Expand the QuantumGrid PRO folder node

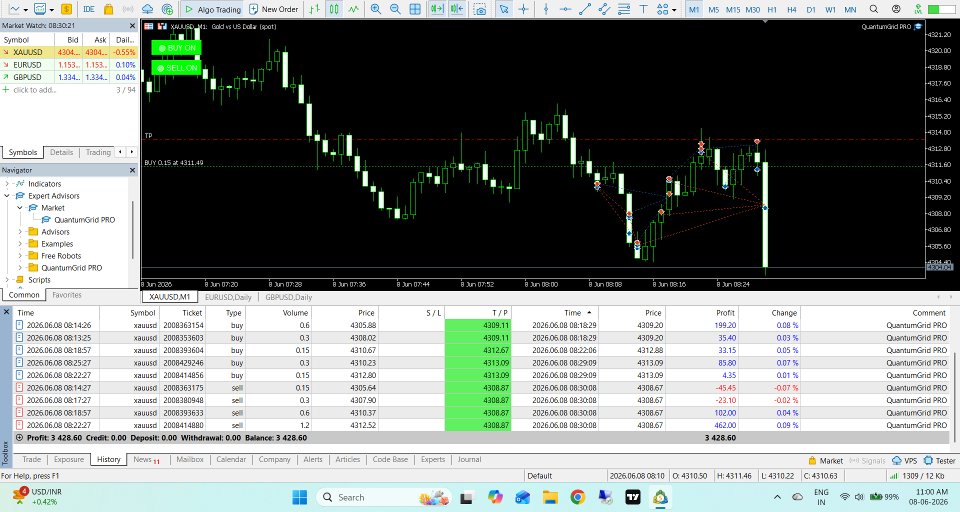click(20, 268)
